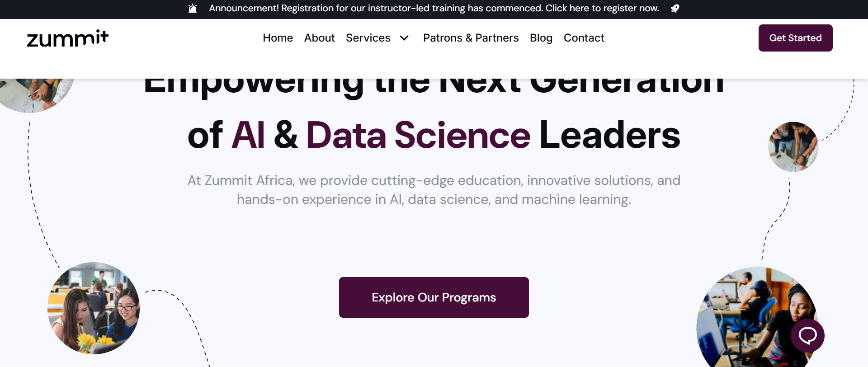868x367 pixels.
Task: Click the rocket icon after the announcement
Action: (675, 9)
